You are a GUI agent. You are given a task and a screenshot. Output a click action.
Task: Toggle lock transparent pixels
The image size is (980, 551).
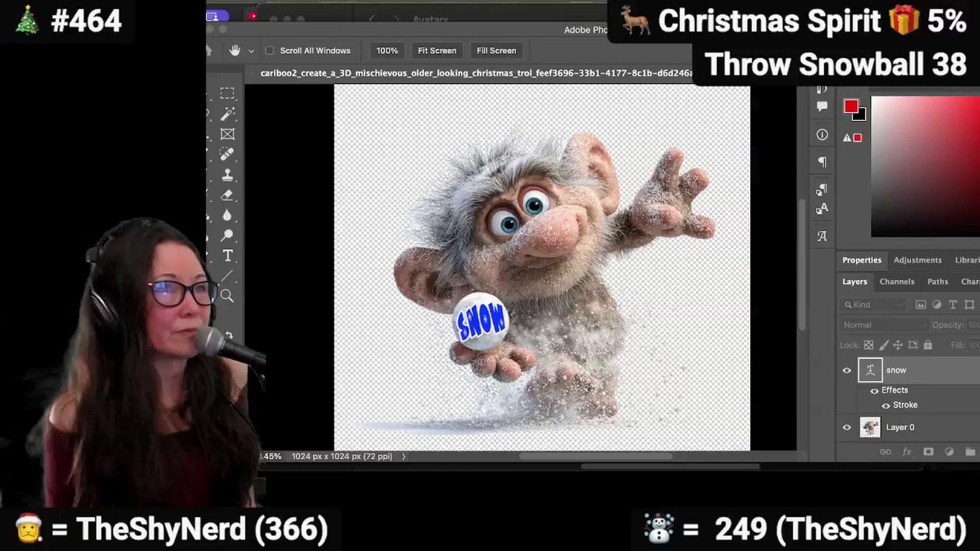point(868,345)
